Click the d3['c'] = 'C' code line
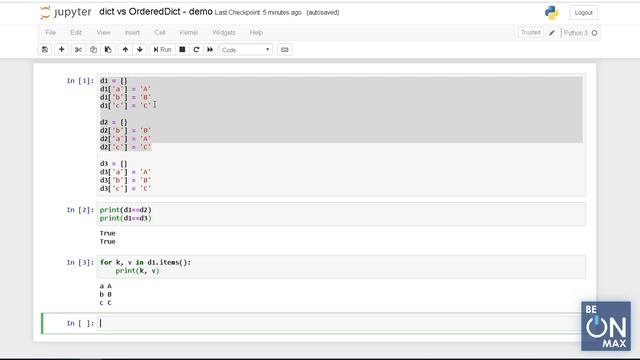The height and width of the screenshot is (360, 640). (x=125, y=189)
